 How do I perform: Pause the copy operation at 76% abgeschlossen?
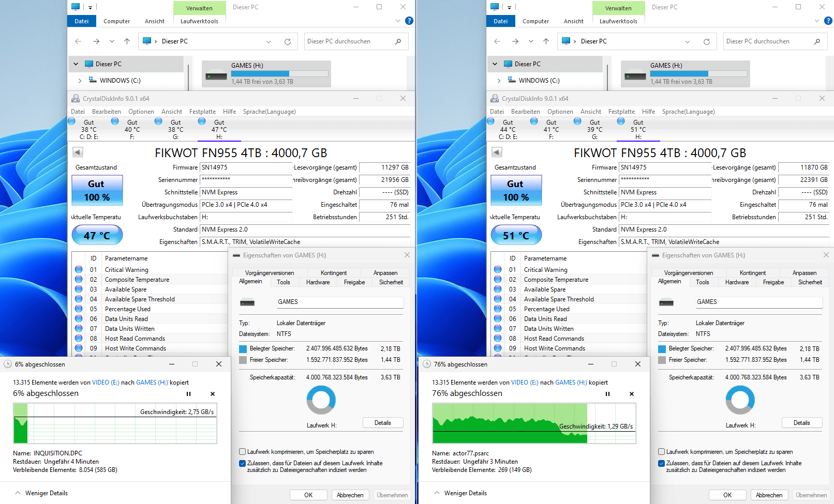click(607, 394)
